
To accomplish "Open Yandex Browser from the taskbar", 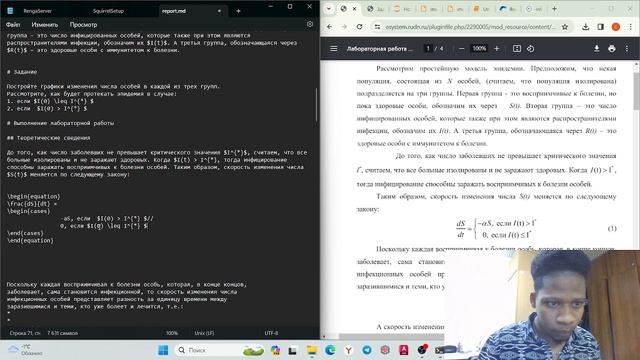I will pos(349,350).
